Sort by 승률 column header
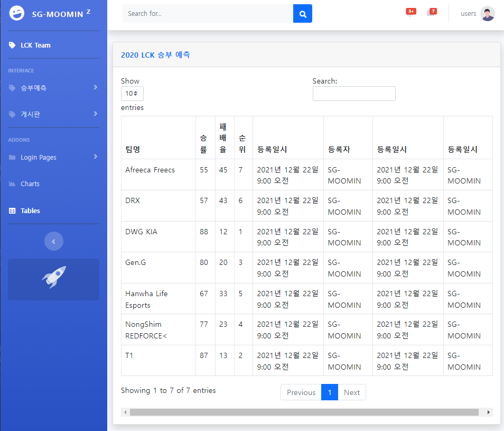The image size is (504, 431). tap(206, 137)
